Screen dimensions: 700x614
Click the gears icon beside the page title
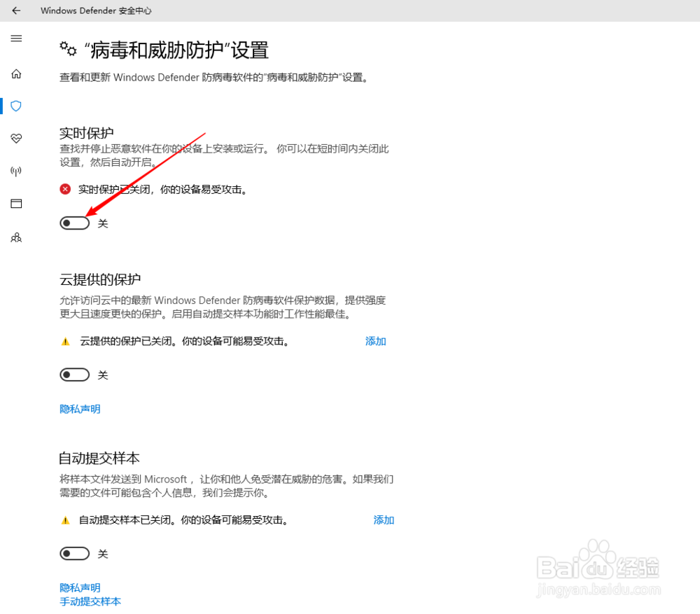coord(69,49)
